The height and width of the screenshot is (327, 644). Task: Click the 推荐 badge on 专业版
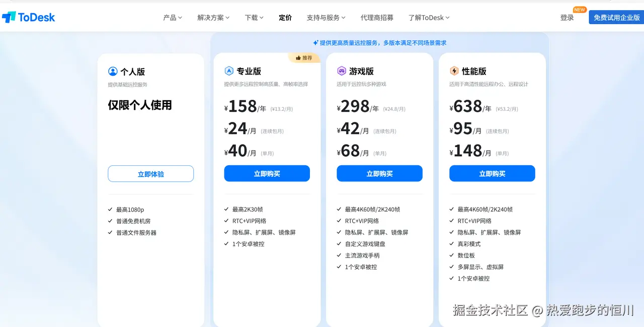(305, 57)
